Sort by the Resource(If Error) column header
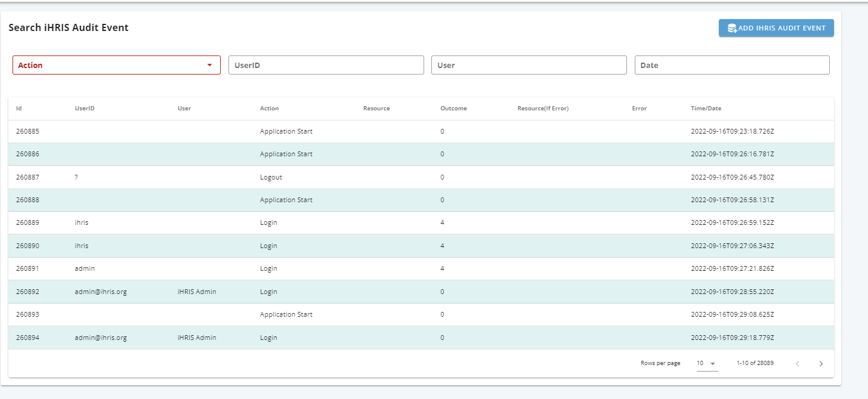 (543, 109)
